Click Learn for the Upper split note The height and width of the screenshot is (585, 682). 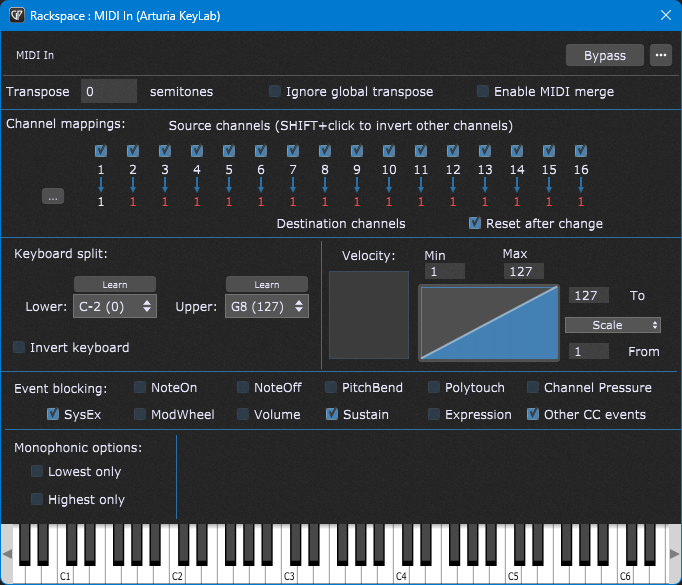tap(267, 284)
